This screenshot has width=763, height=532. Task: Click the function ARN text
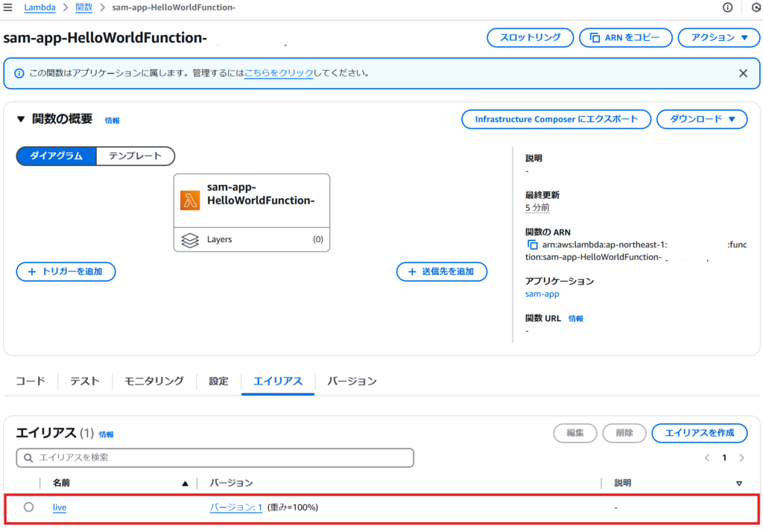click(636, 250)
